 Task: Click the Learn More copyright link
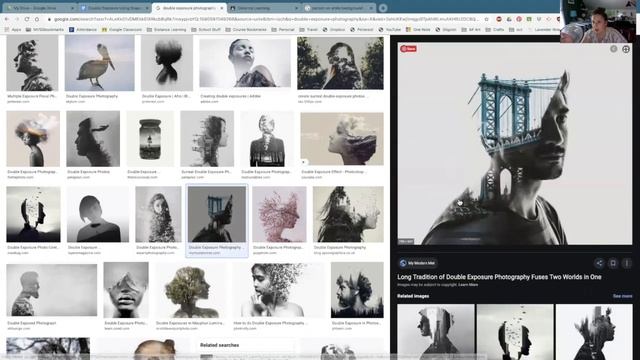click(x=468, y=285)
